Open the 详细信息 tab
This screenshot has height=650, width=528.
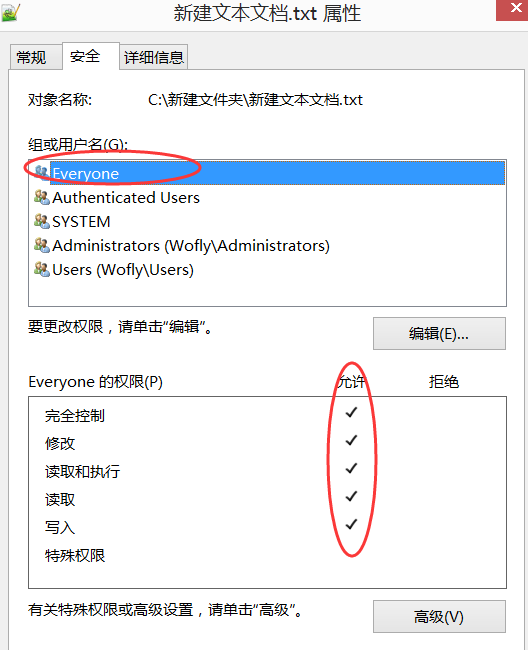point(154,57)
